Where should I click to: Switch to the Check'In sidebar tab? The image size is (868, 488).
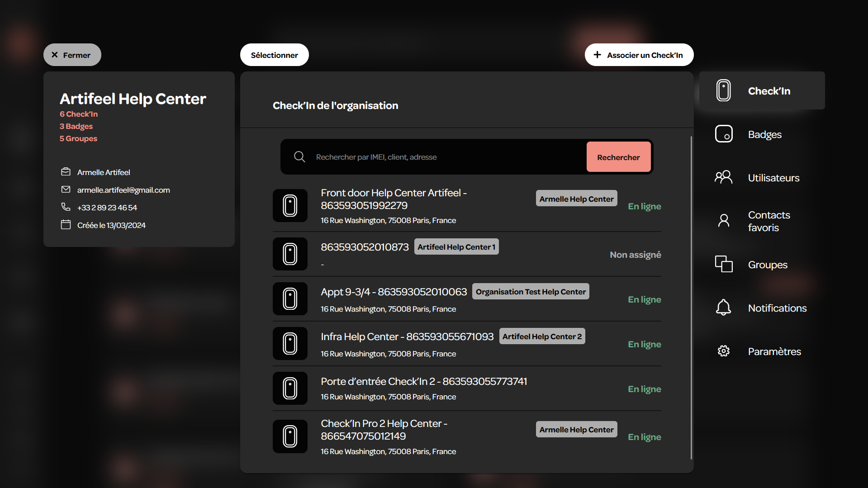pos(762,90)
